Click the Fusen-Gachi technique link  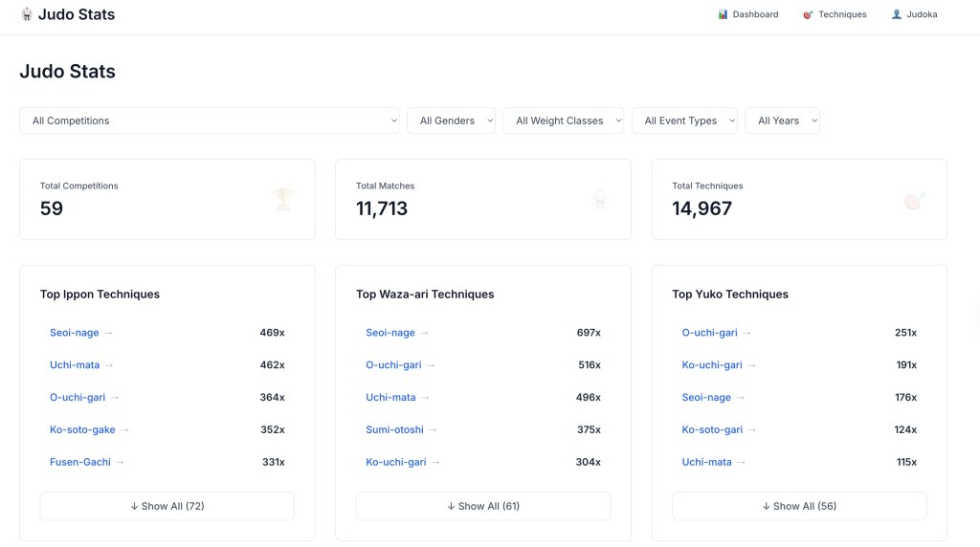point(80,462)
